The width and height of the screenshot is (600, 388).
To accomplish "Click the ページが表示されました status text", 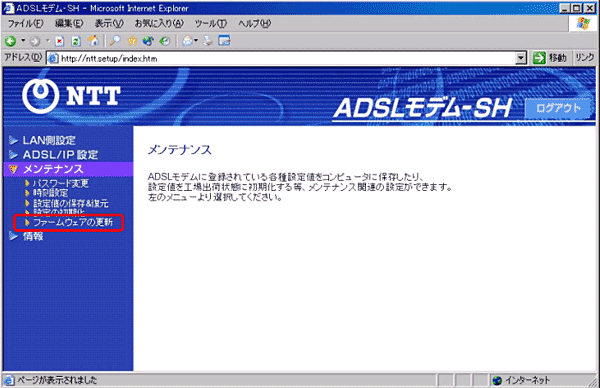I will (57, 380).
